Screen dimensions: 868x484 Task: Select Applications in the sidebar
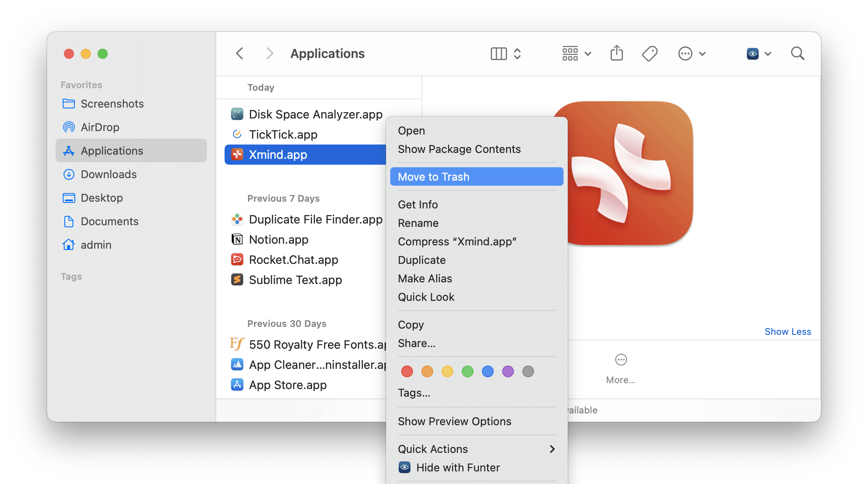pyautogui.click(x=131, y=151)
